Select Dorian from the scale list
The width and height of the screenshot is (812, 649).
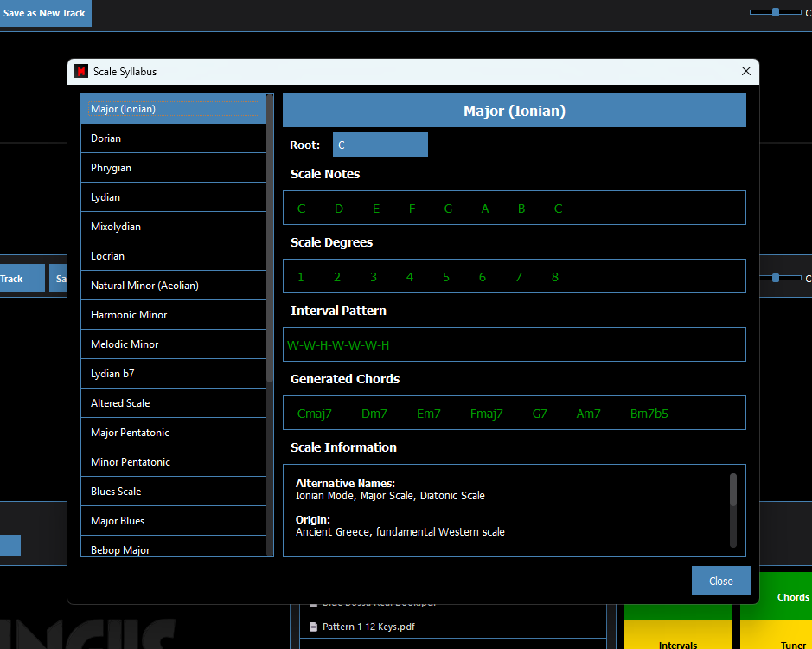click(x=173, y=138)
